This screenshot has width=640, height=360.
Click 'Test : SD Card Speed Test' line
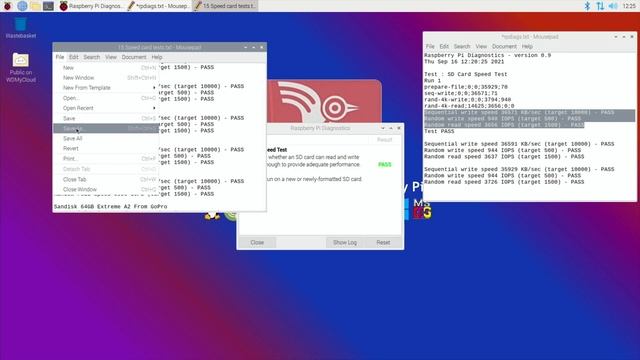pos(466,74)
